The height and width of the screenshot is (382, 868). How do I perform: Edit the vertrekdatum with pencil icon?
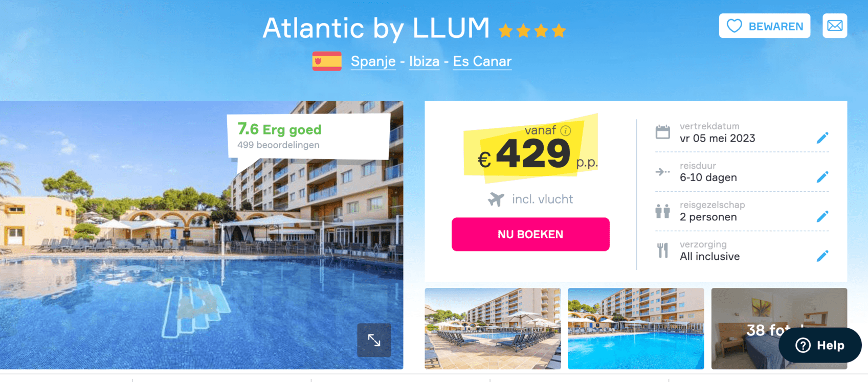coord(822,138)
